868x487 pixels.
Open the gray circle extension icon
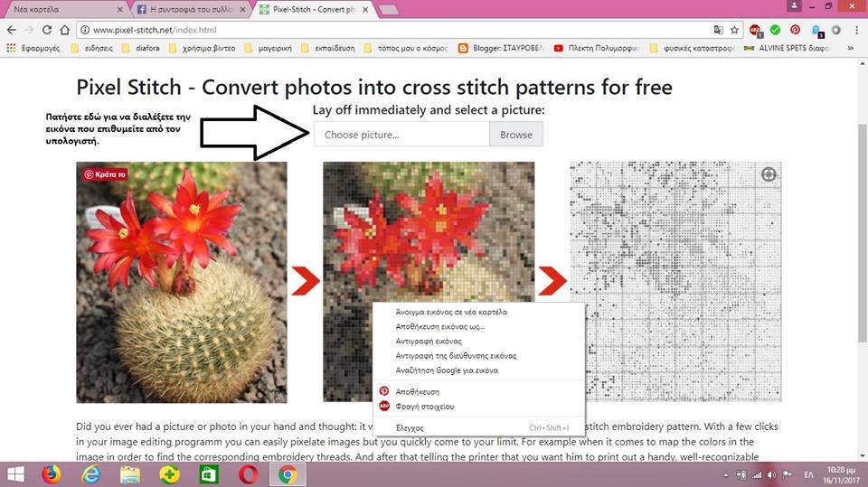pos(835,30)
